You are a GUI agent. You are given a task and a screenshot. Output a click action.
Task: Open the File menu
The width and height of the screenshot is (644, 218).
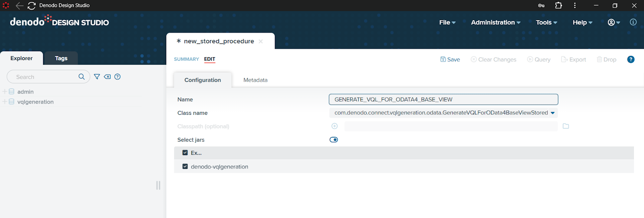447,22
